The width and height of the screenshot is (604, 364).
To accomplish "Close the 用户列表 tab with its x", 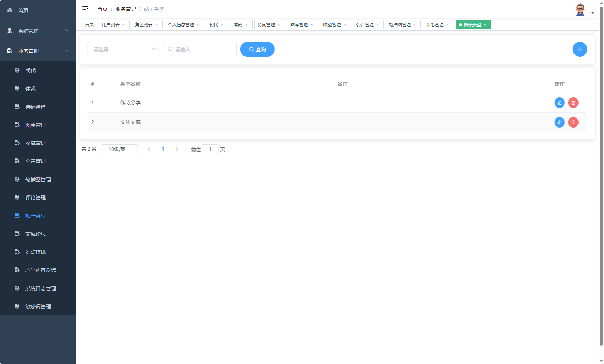I will coord(124,24).
